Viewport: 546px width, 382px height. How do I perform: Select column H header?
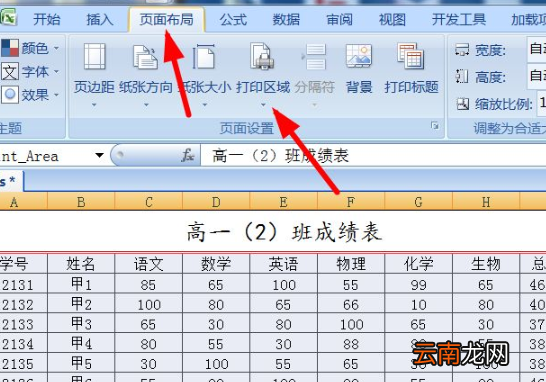[486, 202]
